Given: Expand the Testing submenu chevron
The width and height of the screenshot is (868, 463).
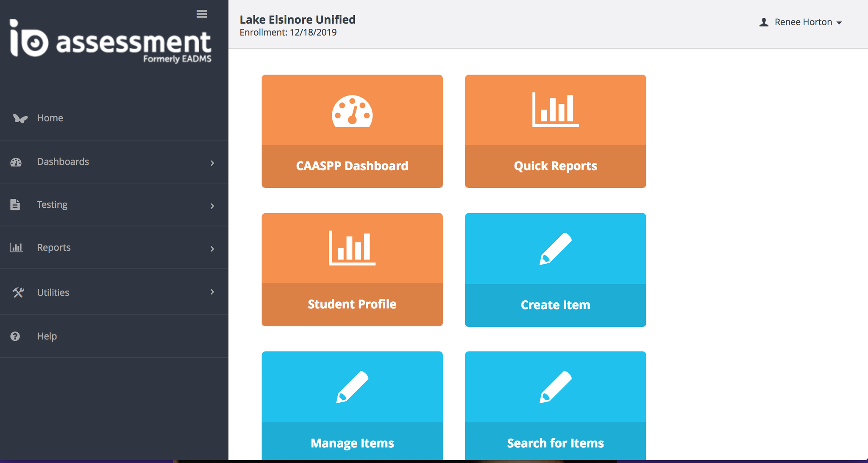Looking at the screenshot, I should (x=212, y=206).
